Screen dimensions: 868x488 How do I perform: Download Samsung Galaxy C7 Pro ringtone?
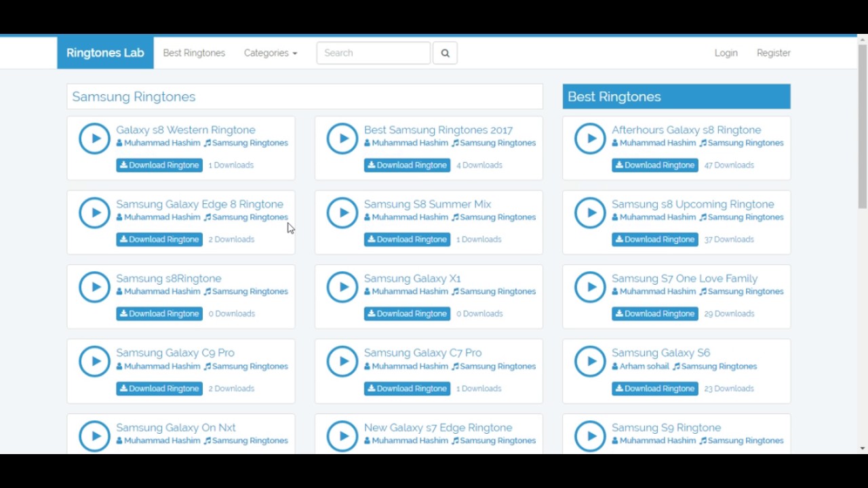[x=407, y=388]
